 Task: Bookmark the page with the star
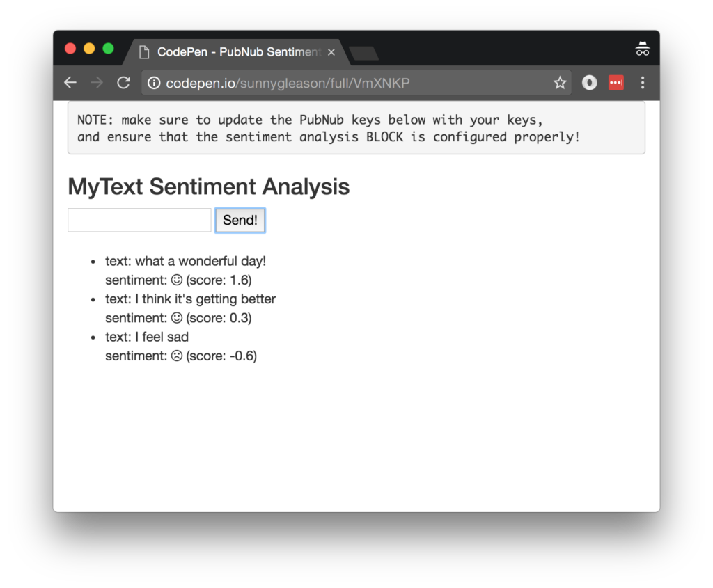pyautogui.click(x=560, y=82)
